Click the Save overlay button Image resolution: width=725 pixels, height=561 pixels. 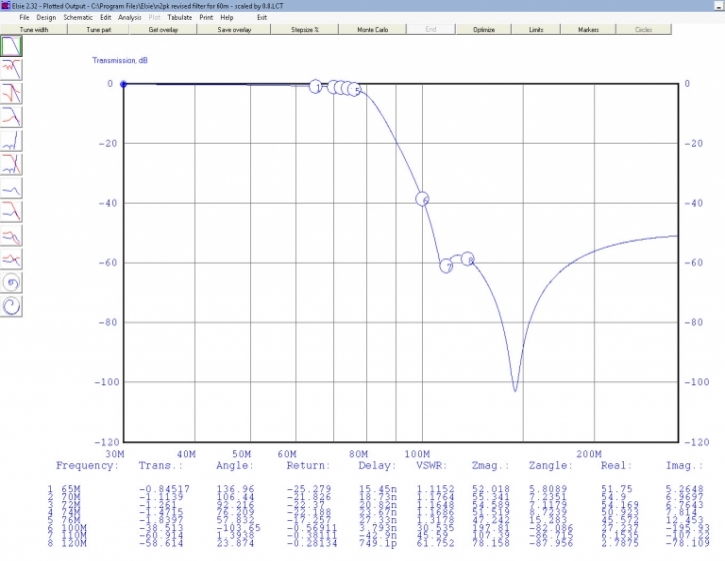[234, 30]
